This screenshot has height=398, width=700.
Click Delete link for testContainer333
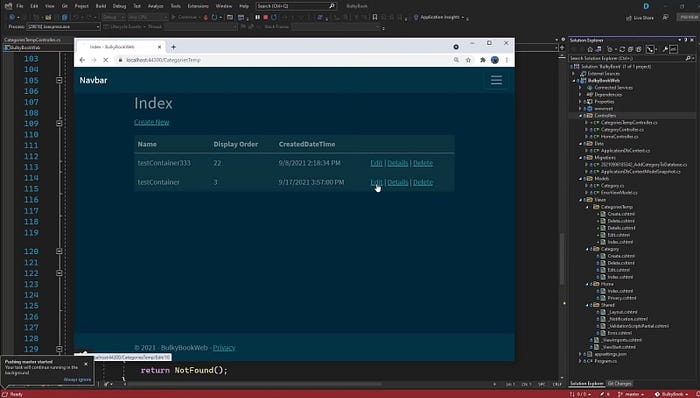423,163
